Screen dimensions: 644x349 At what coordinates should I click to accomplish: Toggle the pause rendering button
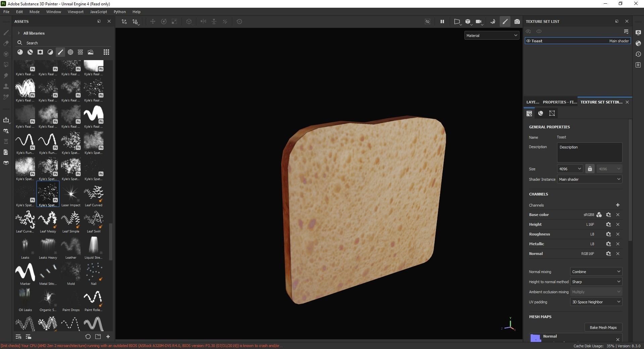(442, 21)
